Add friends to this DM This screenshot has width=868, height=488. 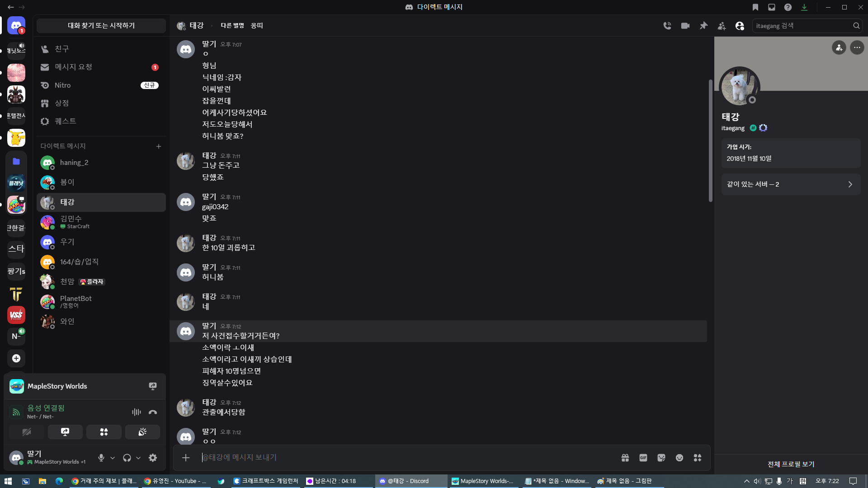click(x=722, y=26)
